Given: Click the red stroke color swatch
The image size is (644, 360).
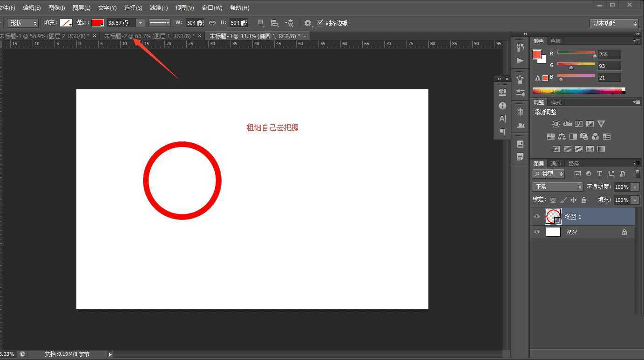Looking at the screenshot, I should [98, 23].
